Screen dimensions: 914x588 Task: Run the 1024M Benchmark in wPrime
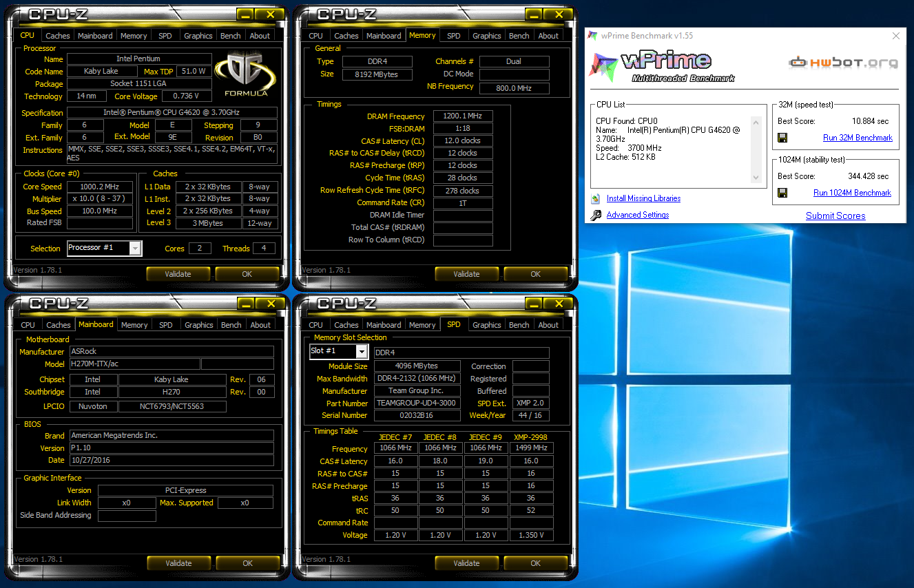pos(852,193)
